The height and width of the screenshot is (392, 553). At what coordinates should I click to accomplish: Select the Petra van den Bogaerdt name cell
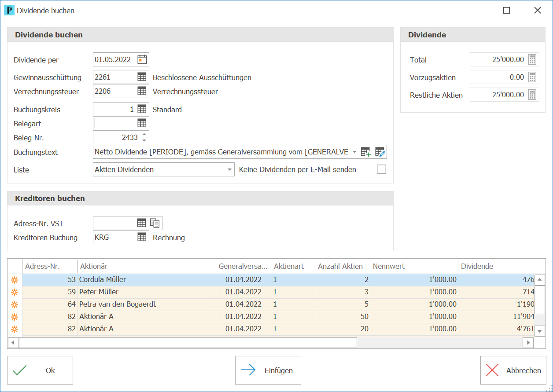tap(147, 304)
